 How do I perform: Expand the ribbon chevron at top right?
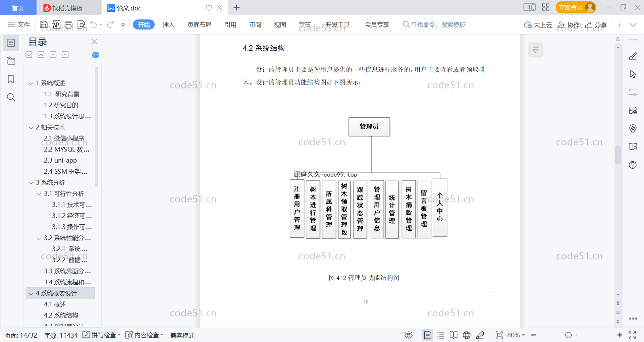tap(633, 24)
